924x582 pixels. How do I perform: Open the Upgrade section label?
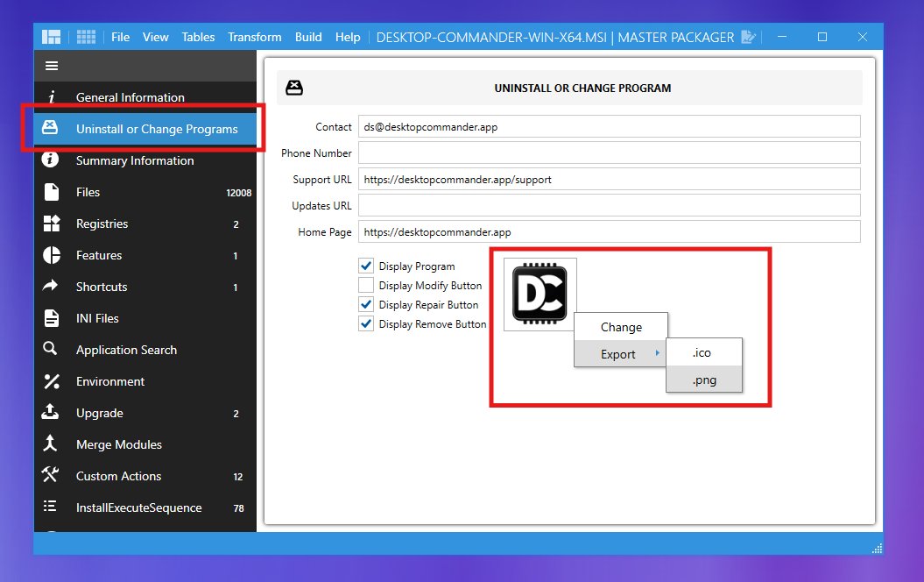coord(100,413)
